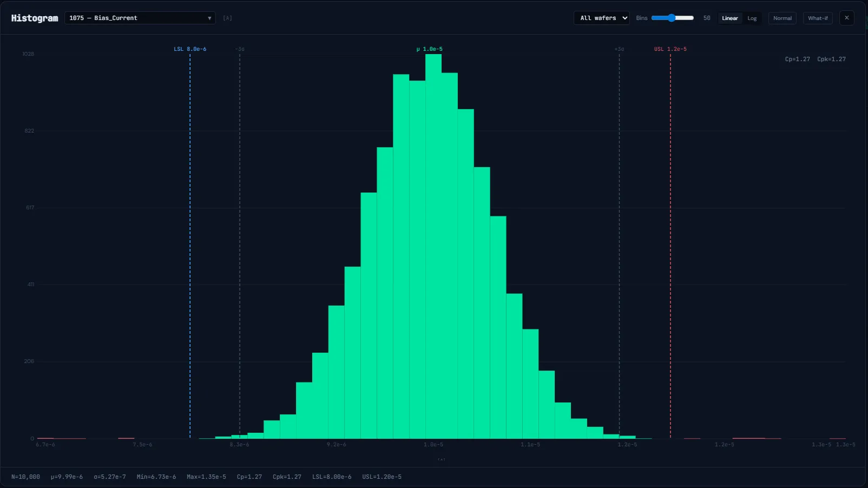
Task: Click the Normal overlay option
Action: (x=782, y=18)
